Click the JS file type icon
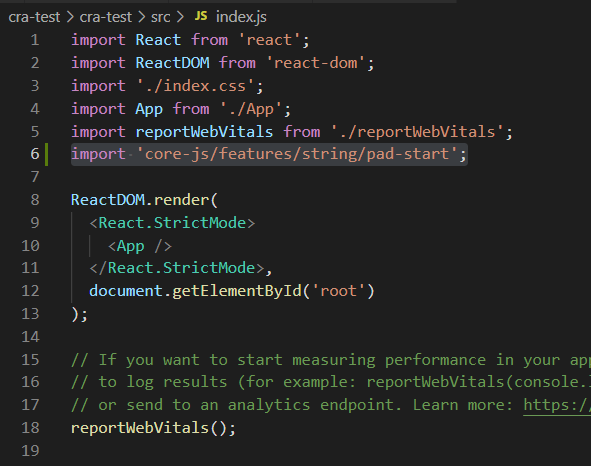 pos(201,16)
